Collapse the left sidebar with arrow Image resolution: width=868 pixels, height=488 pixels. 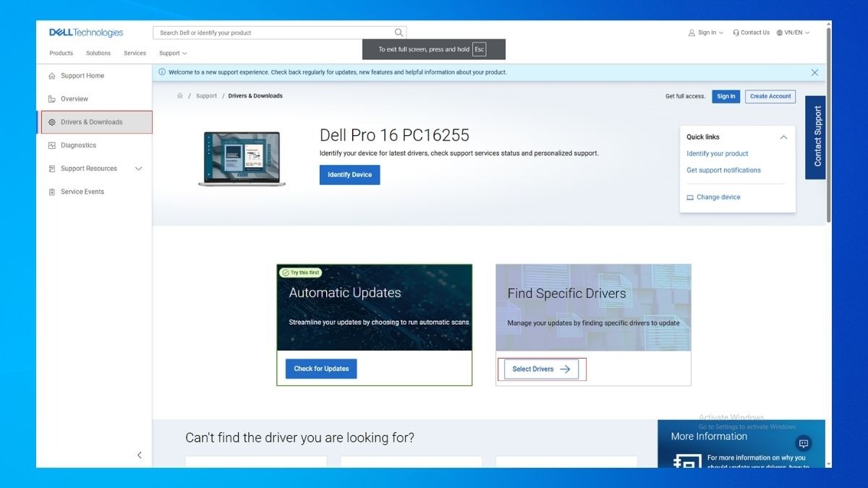pos(140,455)
